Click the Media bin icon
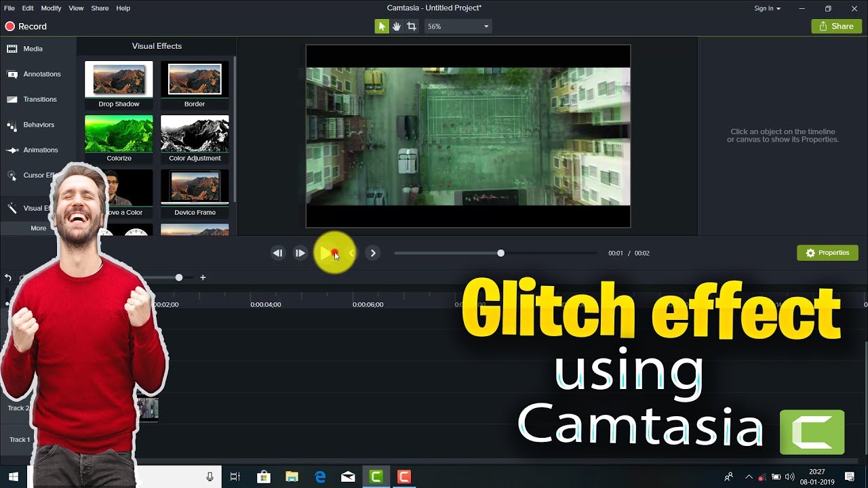 (12, 49)
